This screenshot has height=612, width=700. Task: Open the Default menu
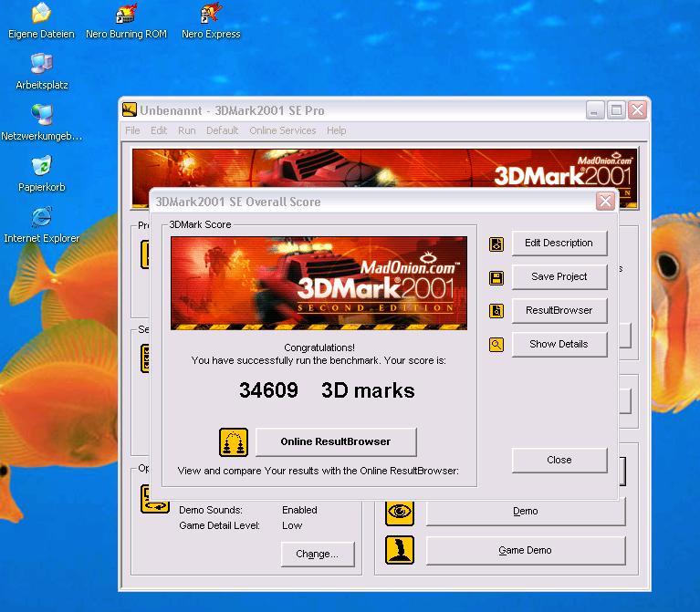[x=222, y=130]
